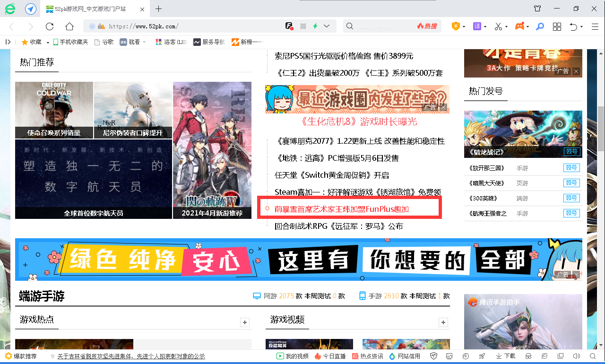Expand the gamepad extension dropdown arrow
605x364 pixels.
[527, 27]
